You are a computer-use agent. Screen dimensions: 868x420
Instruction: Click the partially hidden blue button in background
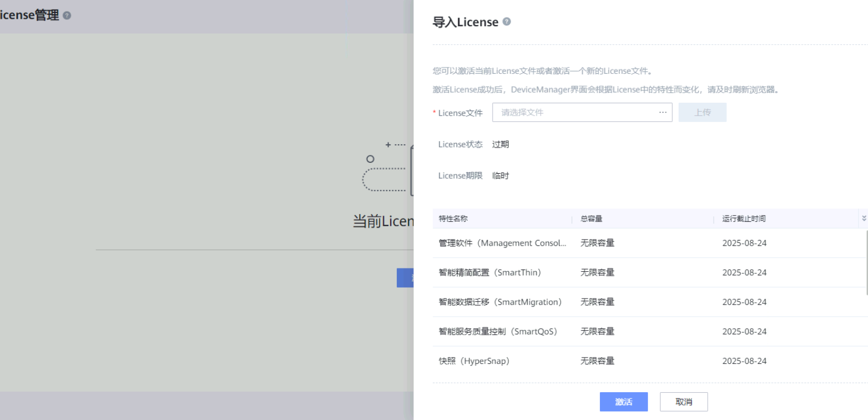coord(405,278)
